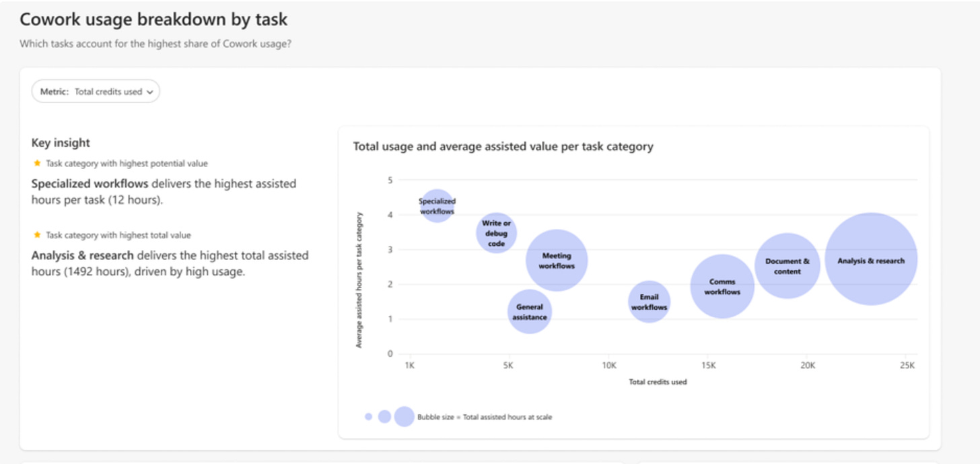Click the Meeting workflows bubble
This screenshot has width=980, height=464.
[557, 260]
